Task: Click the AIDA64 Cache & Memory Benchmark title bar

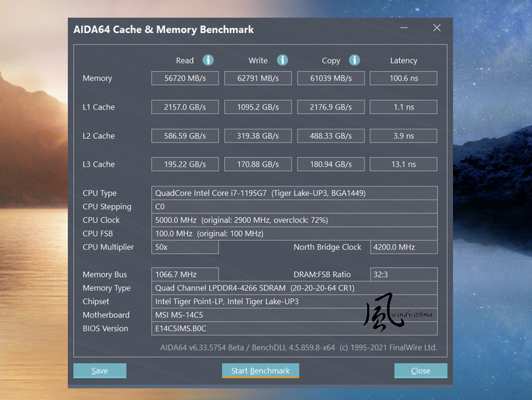Action: 219,29
